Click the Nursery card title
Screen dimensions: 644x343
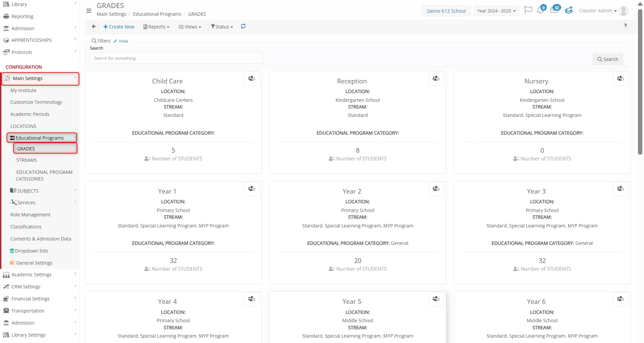click(536, 81)
